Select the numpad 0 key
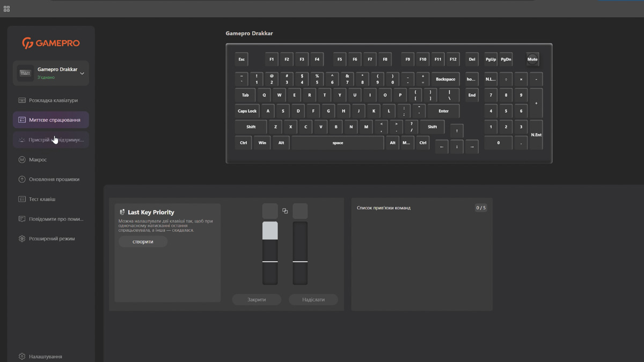This screenshot has width=644, height=362. coord(498,143)
